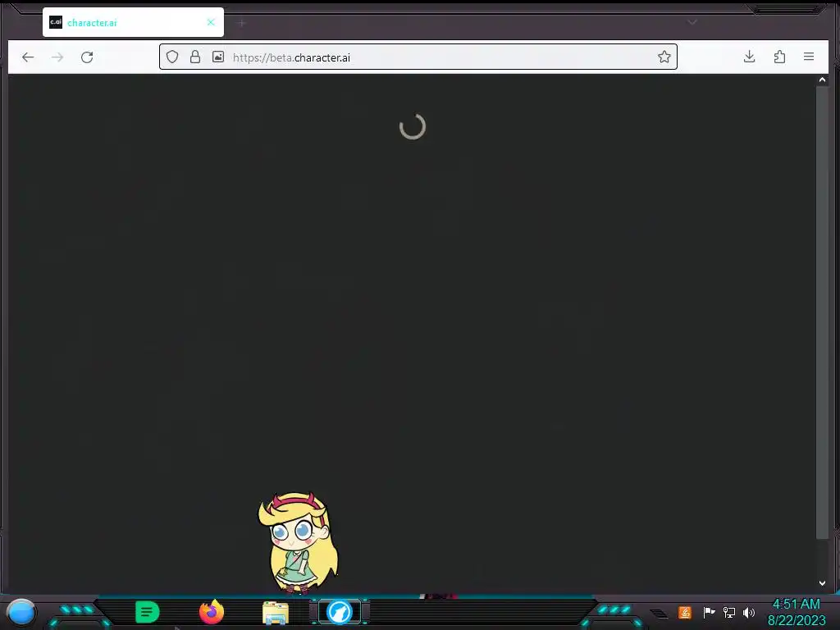Switch to the active blue wolf browser taskbar icon
840x630 pixels.
pyautogui.click(x=339, y=612)
